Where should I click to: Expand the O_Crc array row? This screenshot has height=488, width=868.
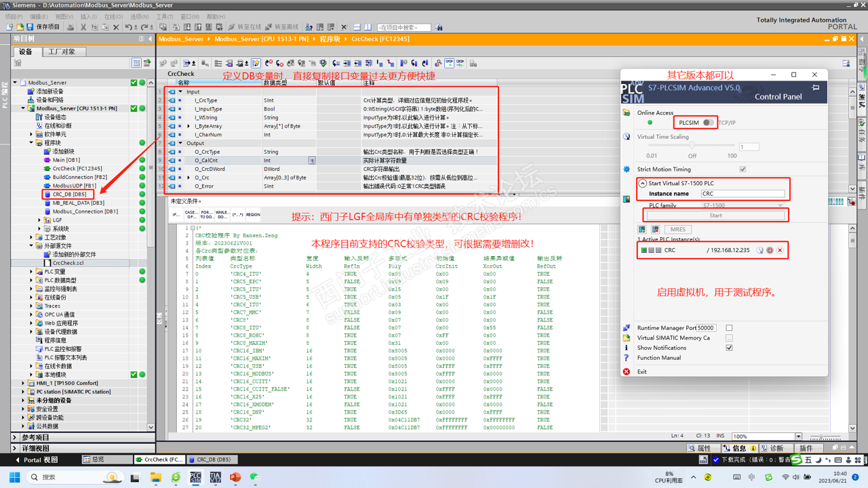tap(189, 178)
